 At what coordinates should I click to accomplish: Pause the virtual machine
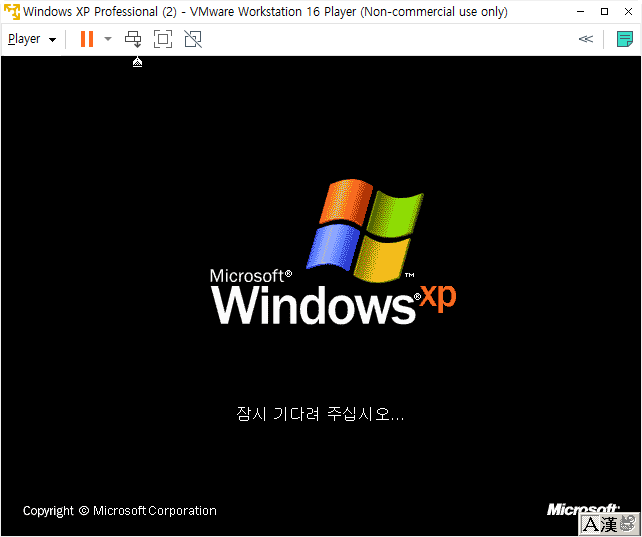coord(87,39)
